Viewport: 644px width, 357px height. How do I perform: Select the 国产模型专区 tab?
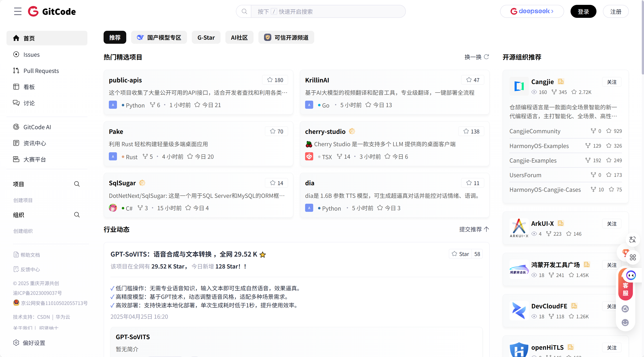pos(159,37)
